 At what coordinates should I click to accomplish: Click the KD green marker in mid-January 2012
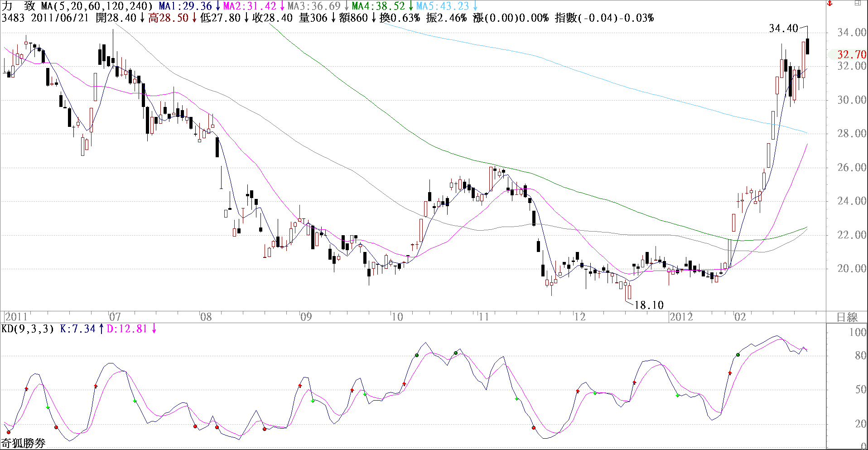(x=677, y=396)
